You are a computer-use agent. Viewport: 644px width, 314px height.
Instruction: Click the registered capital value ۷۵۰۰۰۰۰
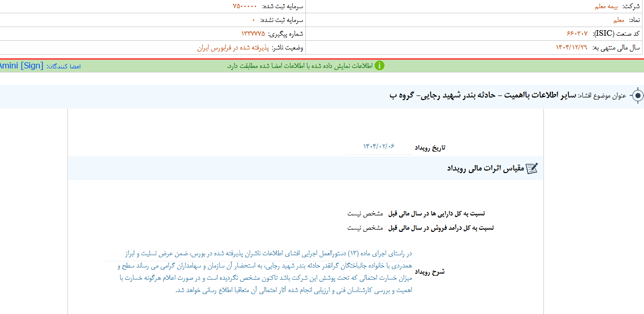click(245, 7)
